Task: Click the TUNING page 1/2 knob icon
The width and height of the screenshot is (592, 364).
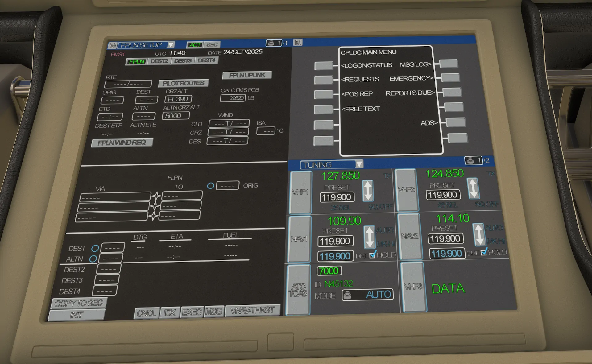Action: 471,160
